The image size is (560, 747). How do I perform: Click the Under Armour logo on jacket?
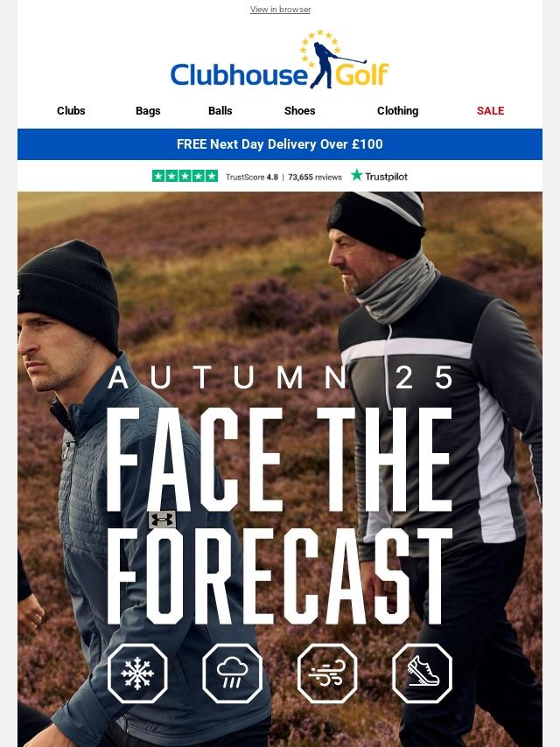162,520
